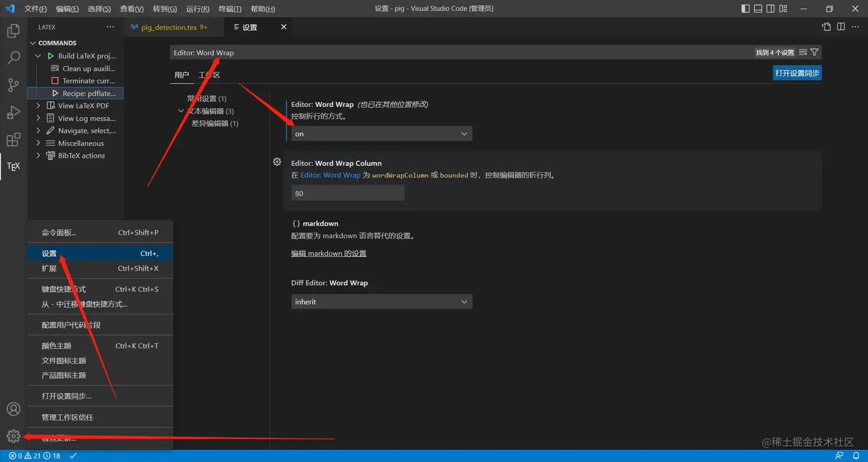Expand the BibTeX actions item
This screenshot has width=868, height=462.
[38, 156]
